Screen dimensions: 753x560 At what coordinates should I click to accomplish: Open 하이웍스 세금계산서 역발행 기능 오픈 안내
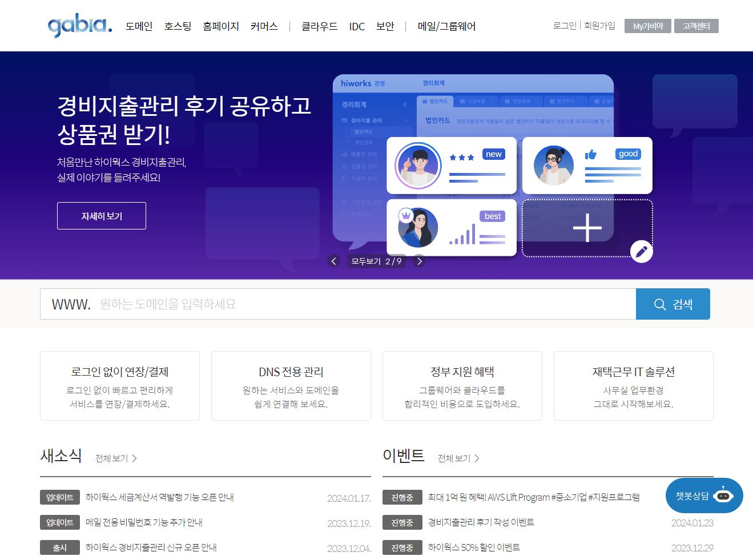(160, 497)
